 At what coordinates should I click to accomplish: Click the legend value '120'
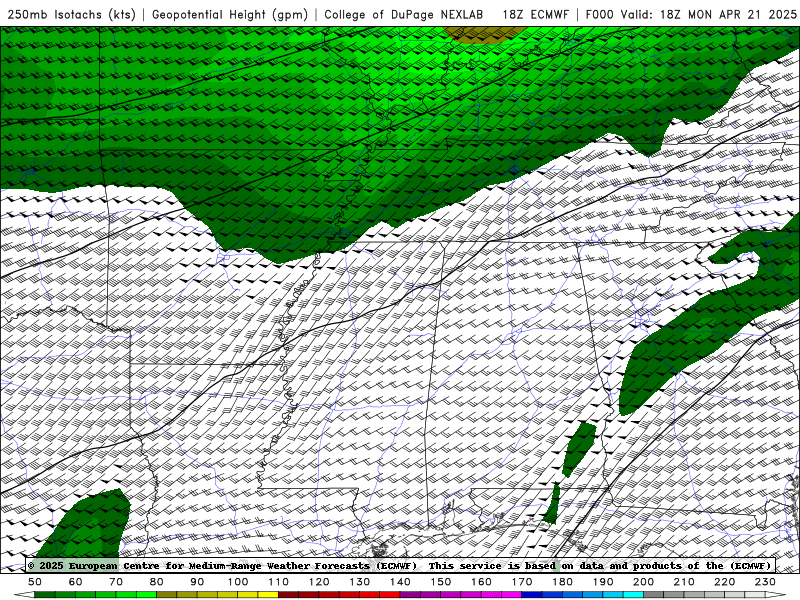[319, 582]
